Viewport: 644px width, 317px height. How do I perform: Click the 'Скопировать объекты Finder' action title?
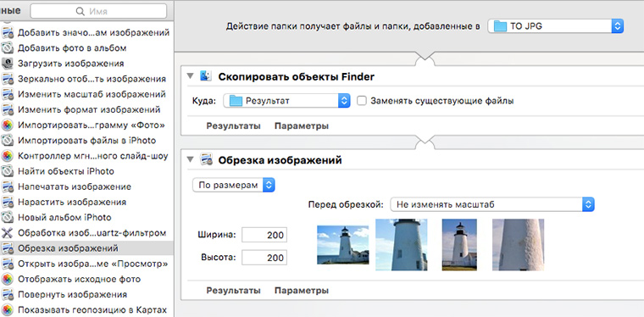[x=296, y=77]
